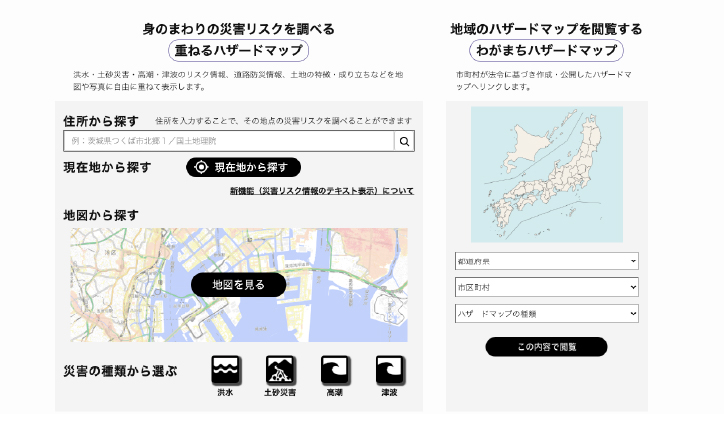Open the 重ねるハザードマップ title link

(238, 50)
